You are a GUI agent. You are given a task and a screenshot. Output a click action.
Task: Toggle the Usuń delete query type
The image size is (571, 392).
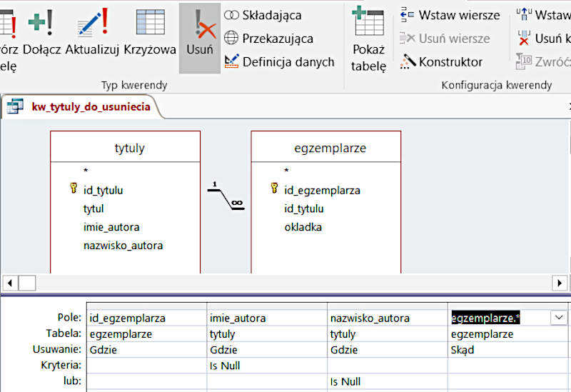[x=200, y=38]
